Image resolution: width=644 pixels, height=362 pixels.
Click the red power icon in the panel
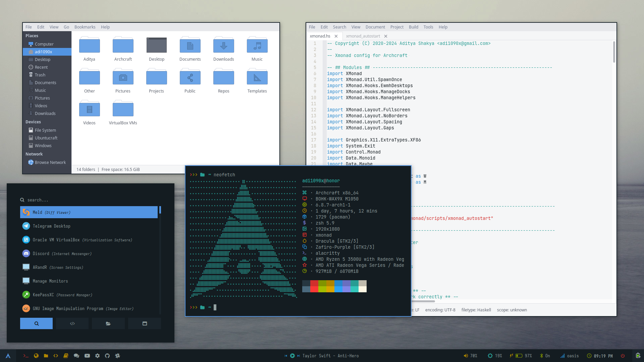coord(623,356)
